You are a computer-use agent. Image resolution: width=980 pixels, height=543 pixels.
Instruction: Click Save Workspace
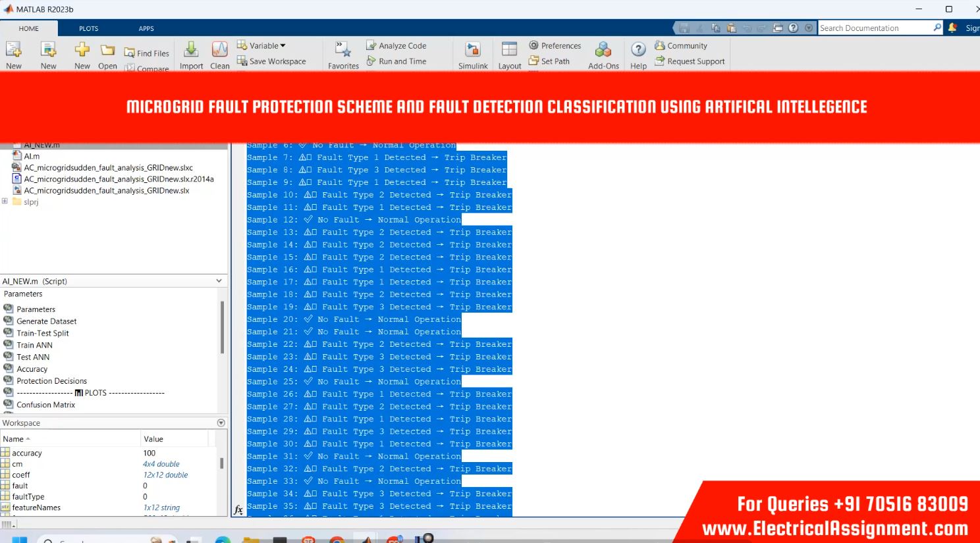pyautogui.click(x=271, y=61)
